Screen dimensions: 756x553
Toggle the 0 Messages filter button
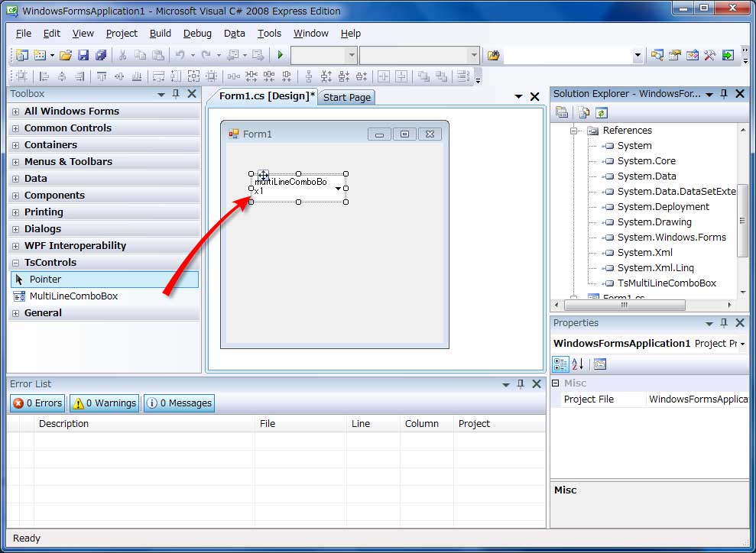point(179,403)
